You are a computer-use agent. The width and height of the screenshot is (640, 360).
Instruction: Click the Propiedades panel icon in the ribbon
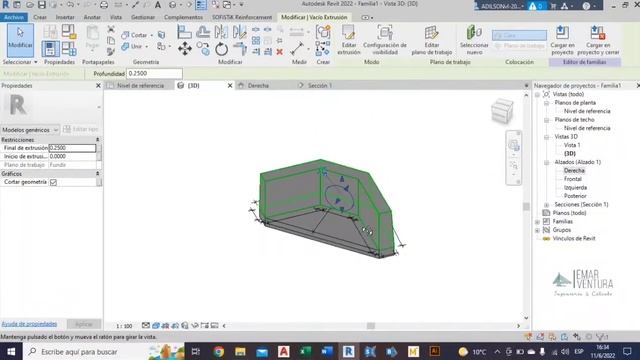[x=50, y=49]
